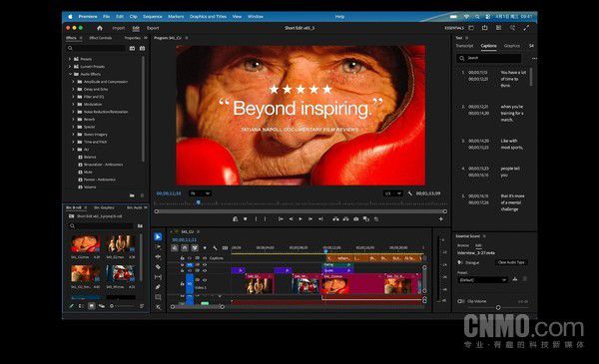Export a frame with the camera icon

click(x=356, y=219)
